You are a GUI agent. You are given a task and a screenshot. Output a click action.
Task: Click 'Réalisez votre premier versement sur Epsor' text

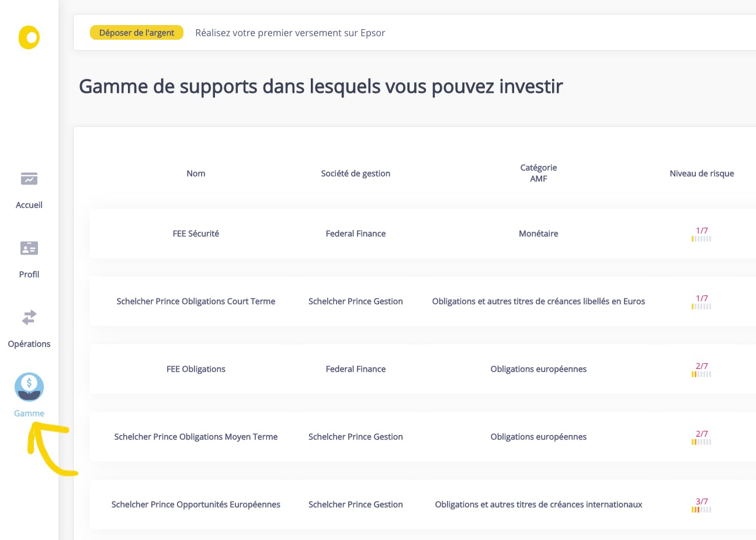tap(290, 33)
